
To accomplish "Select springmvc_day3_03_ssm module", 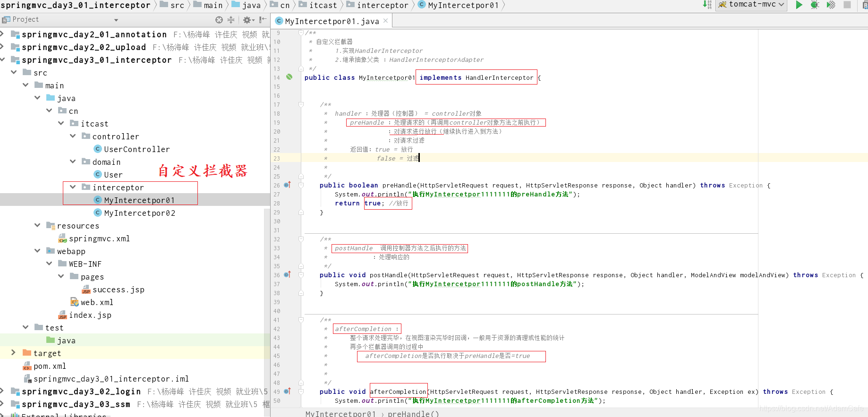I will [70, 404].
